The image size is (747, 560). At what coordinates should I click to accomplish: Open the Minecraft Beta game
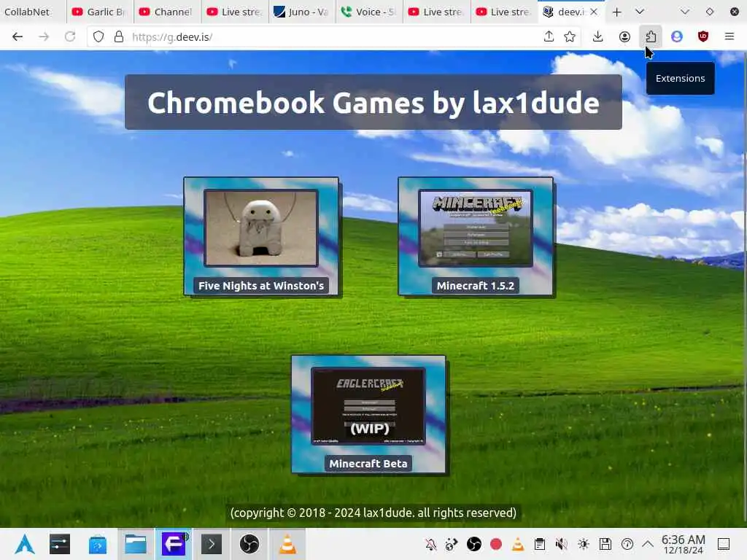coord(368,414)
